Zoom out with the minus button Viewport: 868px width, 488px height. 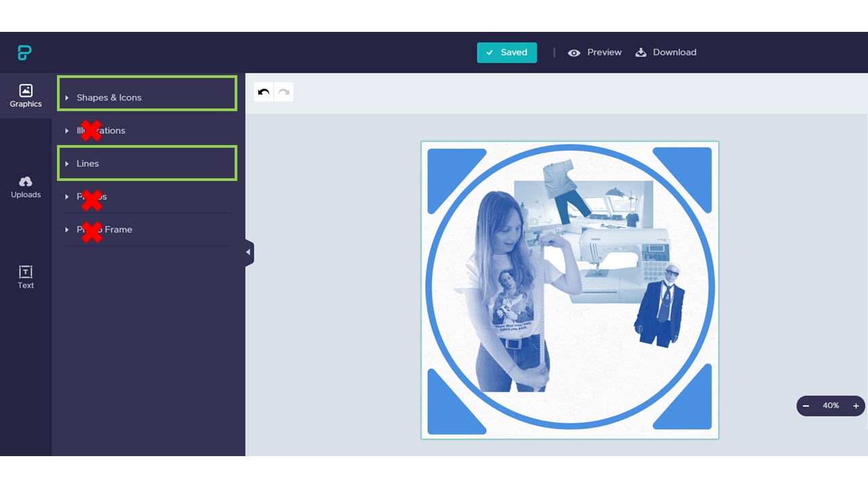point(806,406)
